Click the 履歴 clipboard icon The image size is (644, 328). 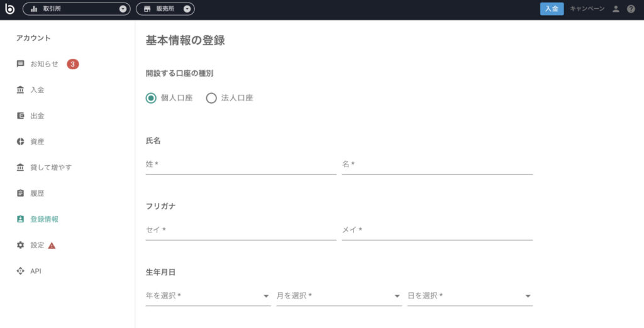[x=20, y=194]
